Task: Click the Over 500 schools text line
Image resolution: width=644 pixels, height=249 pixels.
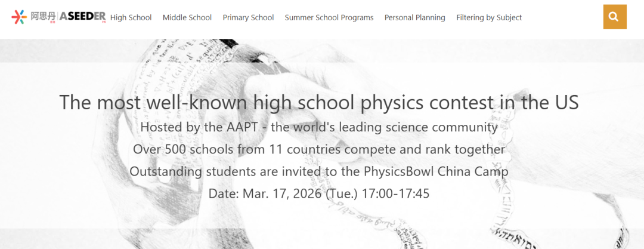Action: [x=318, y=149]
